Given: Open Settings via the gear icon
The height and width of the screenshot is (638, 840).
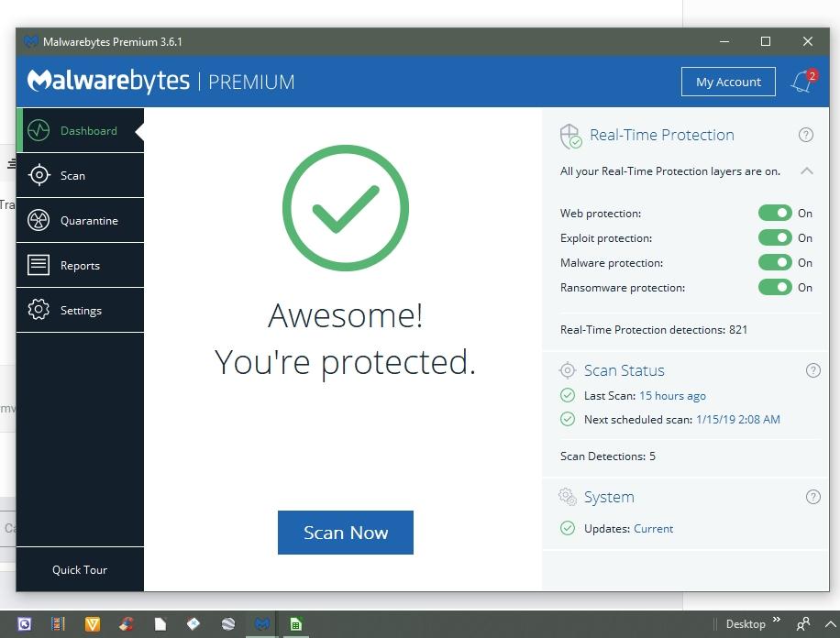Looking at the screenshot, I should 38,310.
